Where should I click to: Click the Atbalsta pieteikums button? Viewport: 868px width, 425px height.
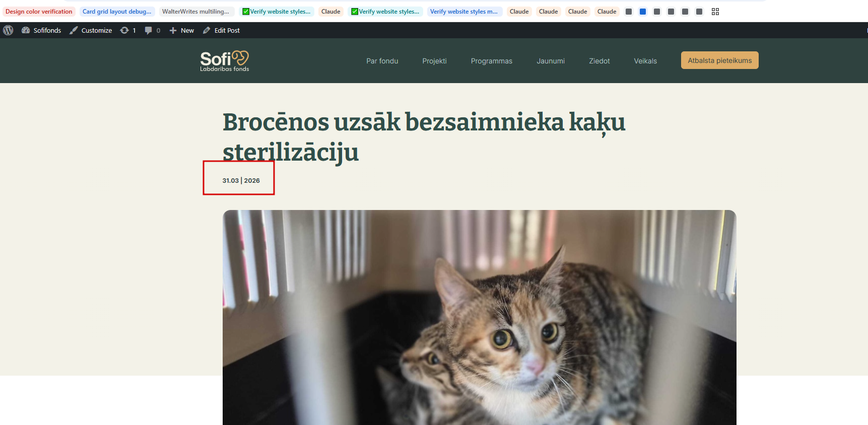pos(720,60)
